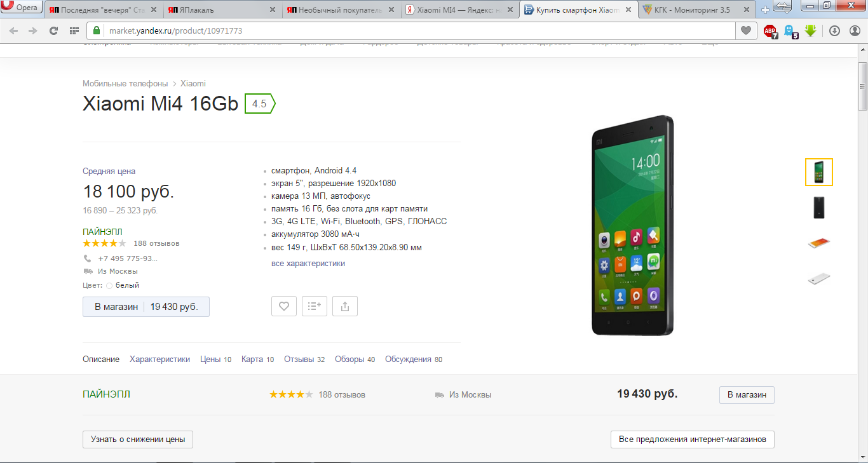
Task: Select the orange-edged side-view phone thumbnail
Action: [x=819, y=243]
